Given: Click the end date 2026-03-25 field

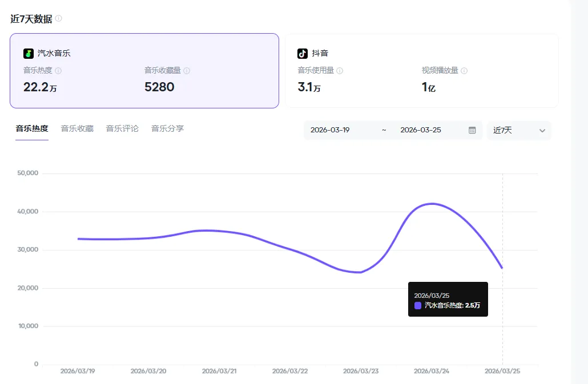Looking at the screenshot, I should tap(421, 131).
